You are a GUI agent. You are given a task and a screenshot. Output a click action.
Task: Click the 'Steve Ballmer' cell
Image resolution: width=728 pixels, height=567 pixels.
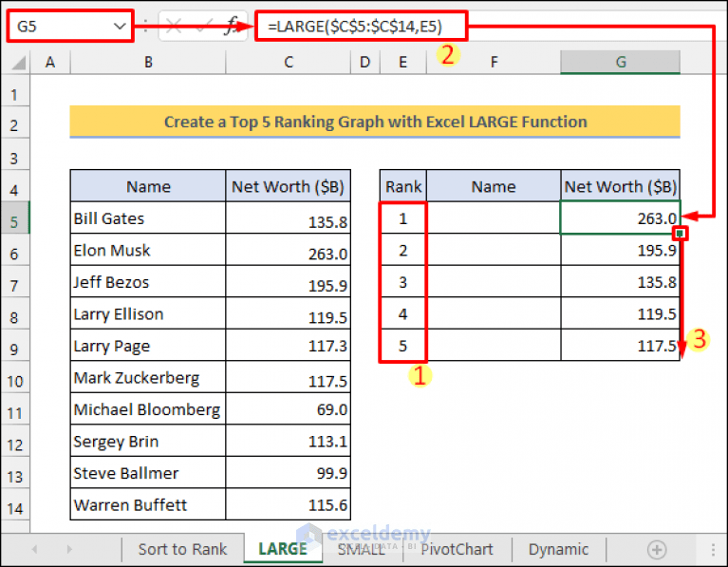coord(148,473)
